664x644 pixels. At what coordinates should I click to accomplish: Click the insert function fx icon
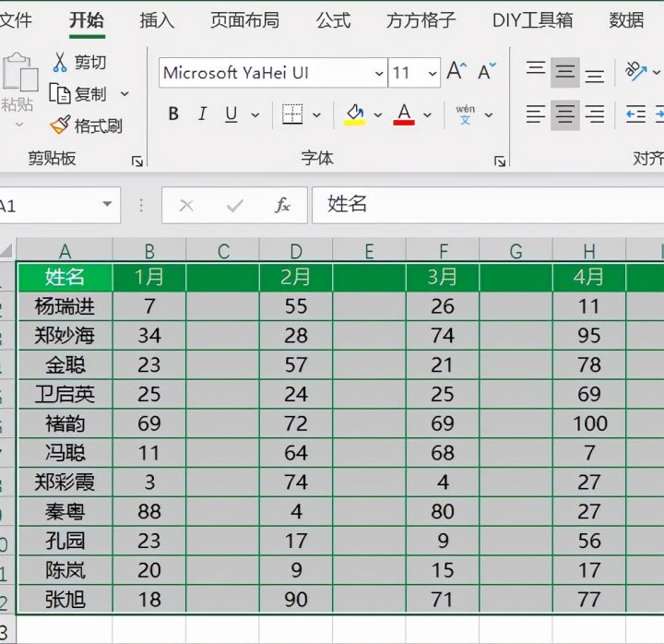click(x=282, y=206)
